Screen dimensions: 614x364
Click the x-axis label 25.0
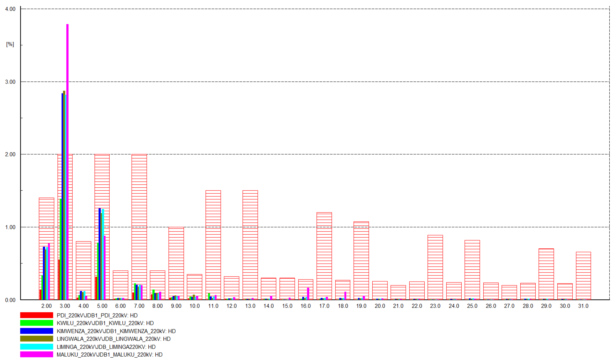pos(472,306)
